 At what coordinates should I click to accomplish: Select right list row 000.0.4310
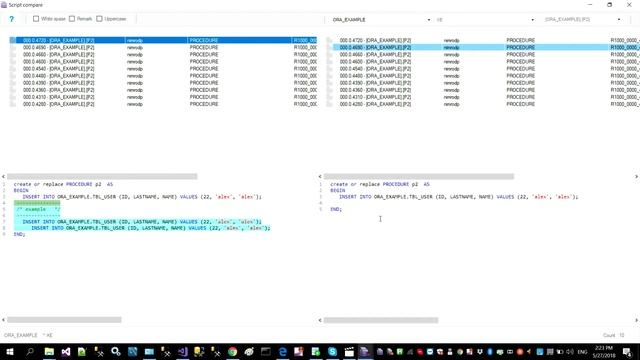[483, 97]
